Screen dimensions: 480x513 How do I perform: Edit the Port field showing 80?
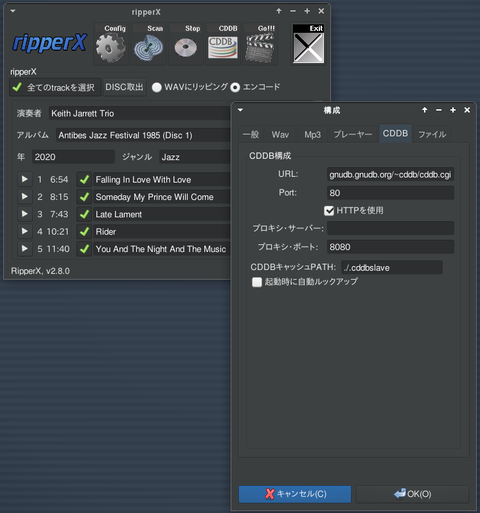point(390,193)
